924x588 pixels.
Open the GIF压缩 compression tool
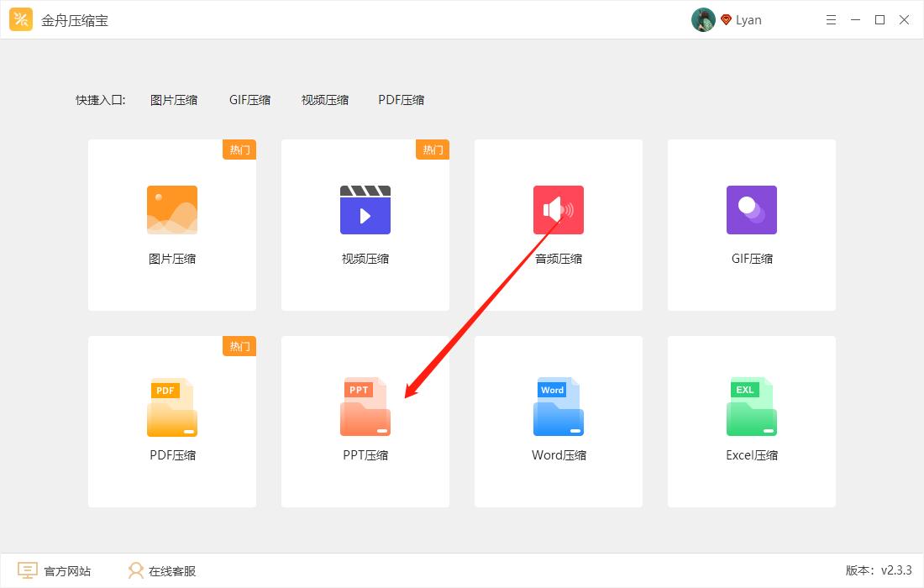click(751, 224)
